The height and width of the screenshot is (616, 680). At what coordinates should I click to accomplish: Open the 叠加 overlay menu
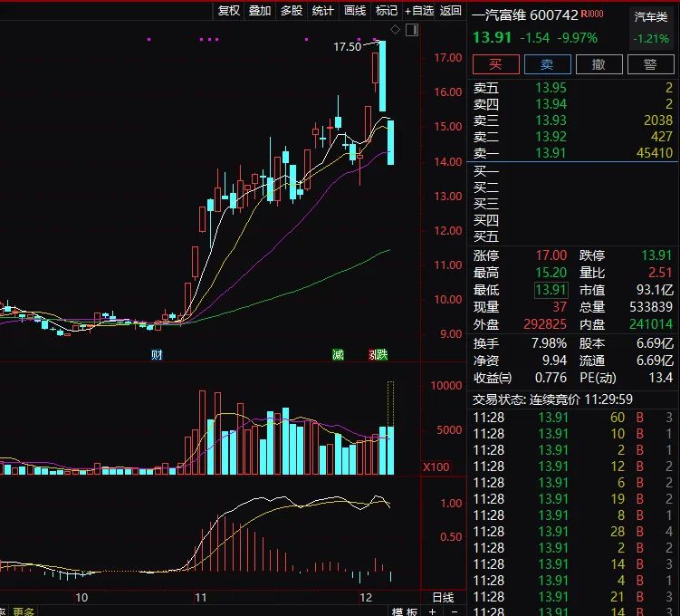click(260, 10)
